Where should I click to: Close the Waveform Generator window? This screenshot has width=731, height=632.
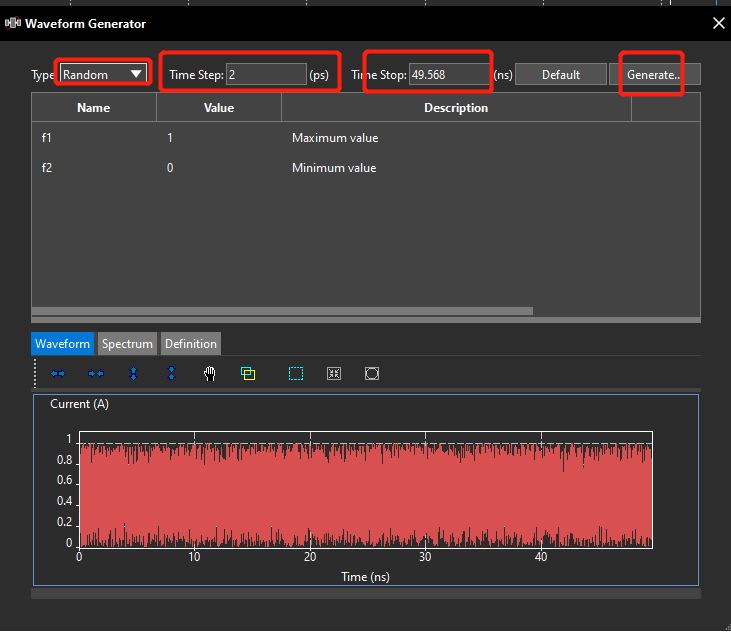[718, 23]
